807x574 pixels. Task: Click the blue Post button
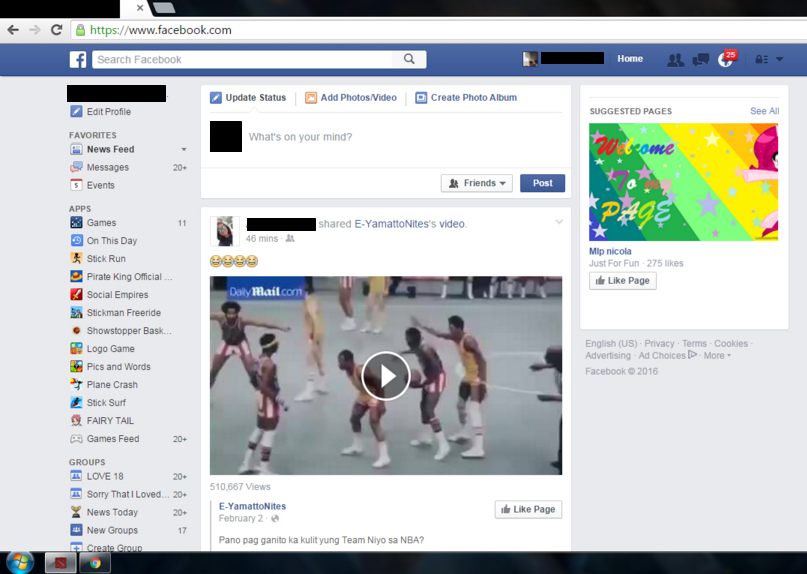[542, 183]
